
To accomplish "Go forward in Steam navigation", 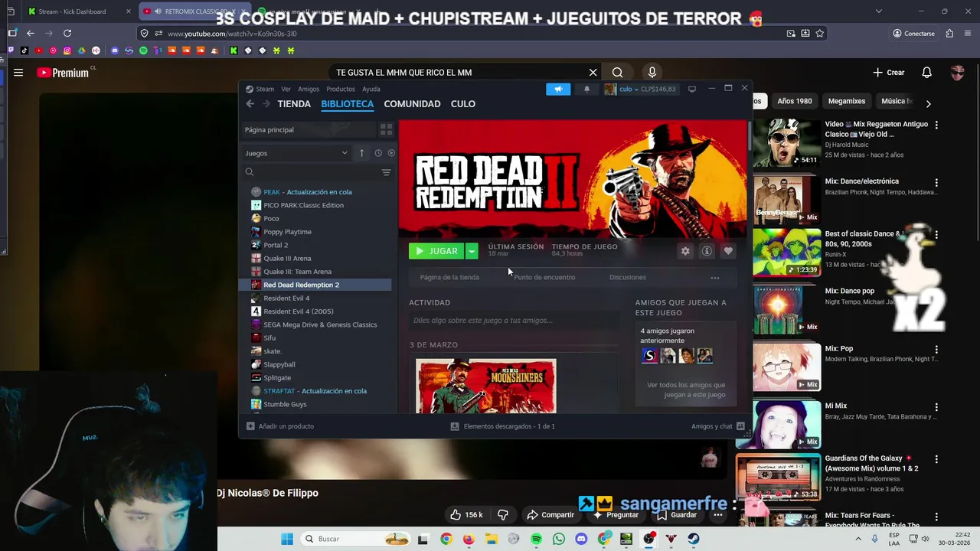I will [266, 104].
